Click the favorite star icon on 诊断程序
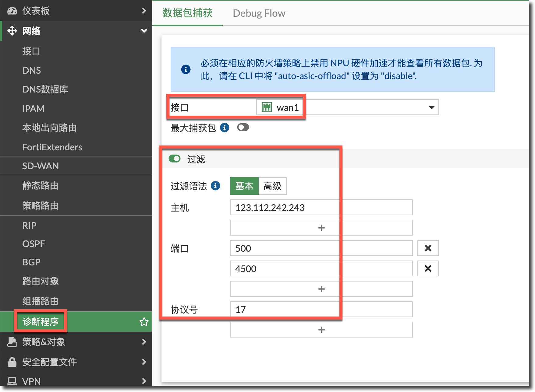 pos(144,322)
